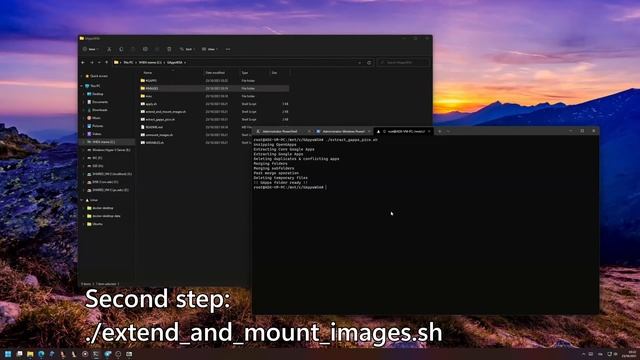The image size is (640, 360).
Task: Click the refresh icon beside the address bar
Action: coord(369,63)
